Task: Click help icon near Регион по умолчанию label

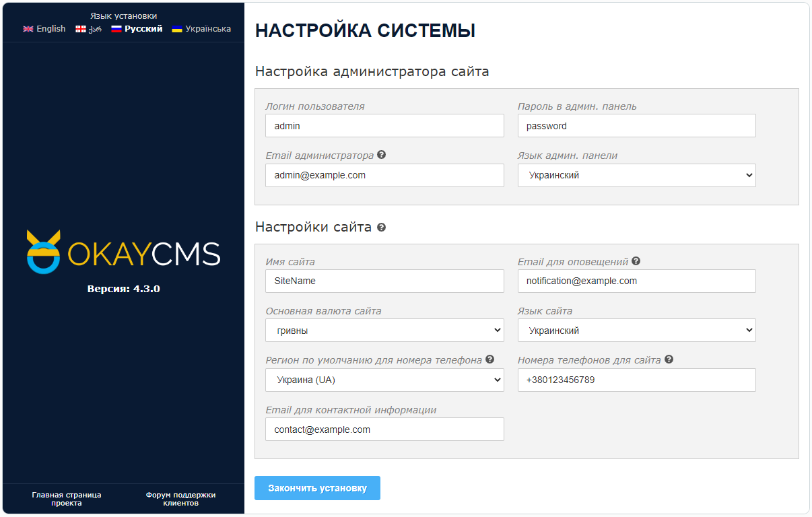Action: (x=489, y=359)
